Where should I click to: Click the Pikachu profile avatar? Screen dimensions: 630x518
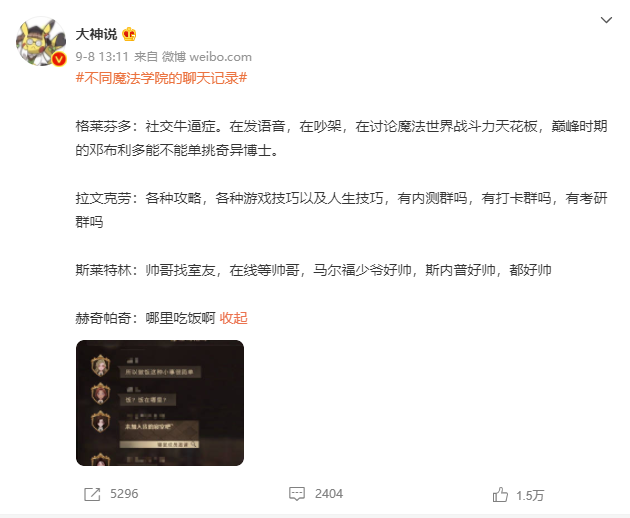coord(41,41)
